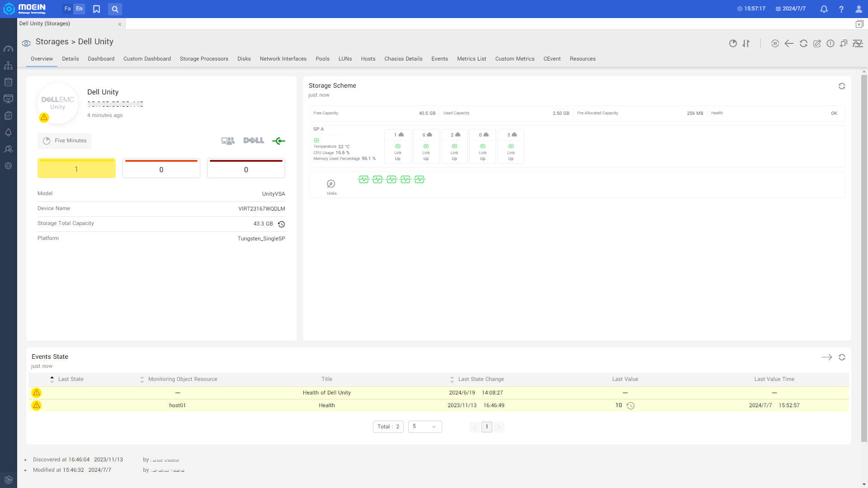The image size is (868, 488).
Task: Switch language to Fa
Action: coord(67,9)
